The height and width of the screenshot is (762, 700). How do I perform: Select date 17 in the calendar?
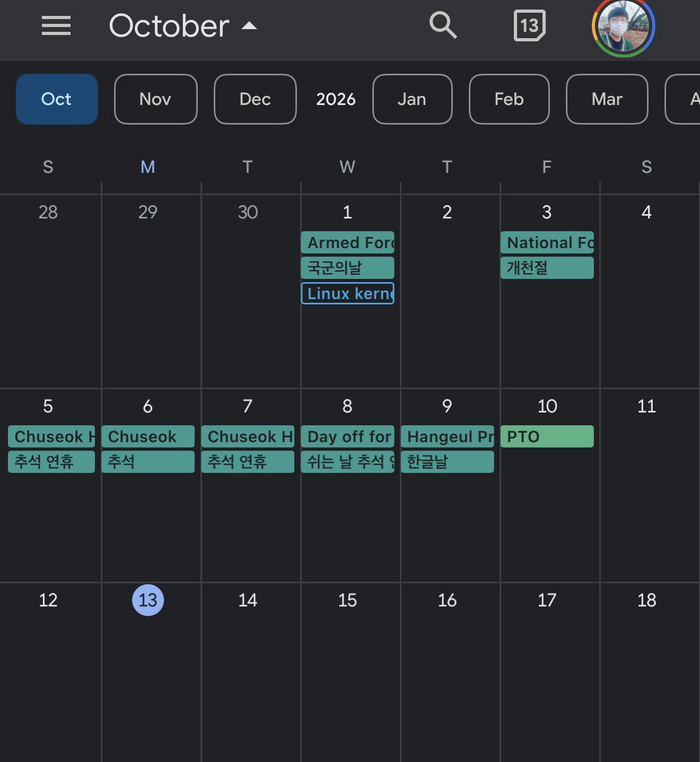547,600
